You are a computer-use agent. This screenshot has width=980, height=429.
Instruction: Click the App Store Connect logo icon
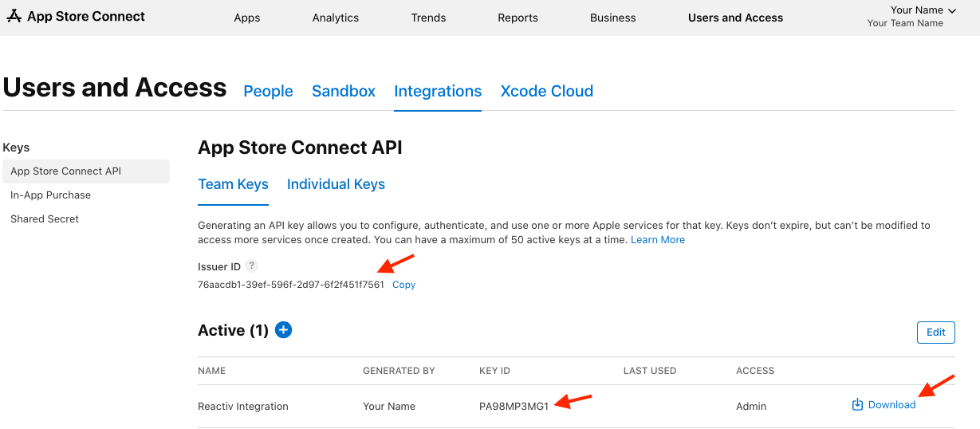pos(14,17)
